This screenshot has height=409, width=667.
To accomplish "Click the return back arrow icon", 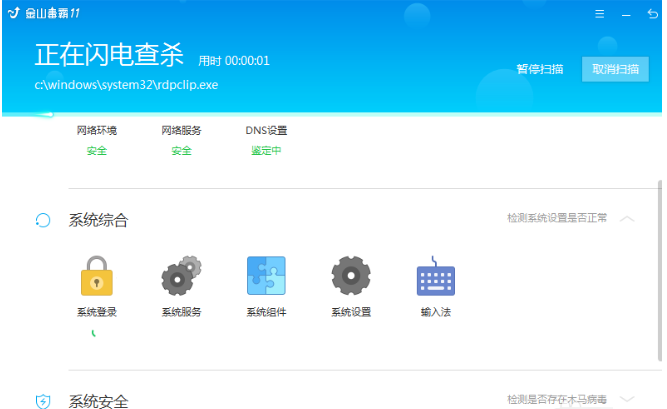I will click(x=652, y=14).
